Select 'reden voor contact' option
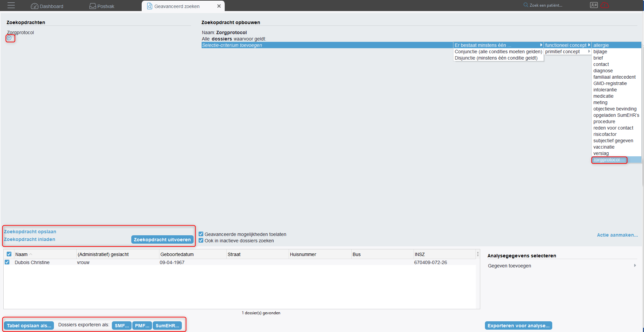This screenshot has height=332, width=644. [x=617, y=128]
